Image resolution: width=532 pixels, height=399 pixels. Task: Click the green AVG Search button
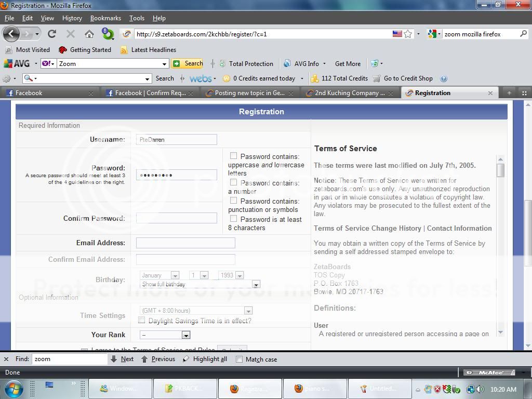click(188, 63)
